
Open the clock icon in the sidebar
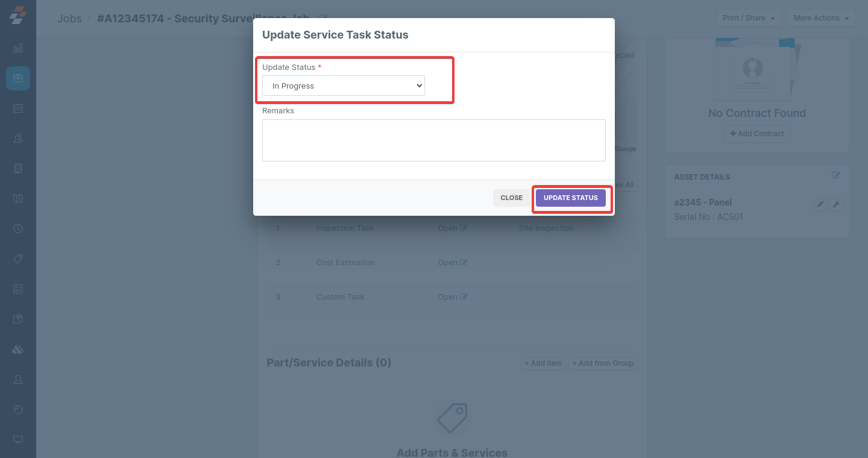[x=18, y=229]
